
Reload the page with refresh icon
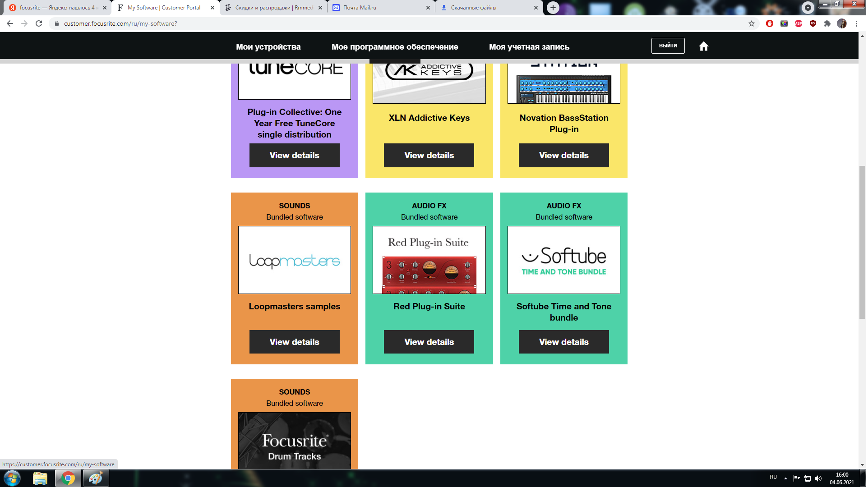39,23
